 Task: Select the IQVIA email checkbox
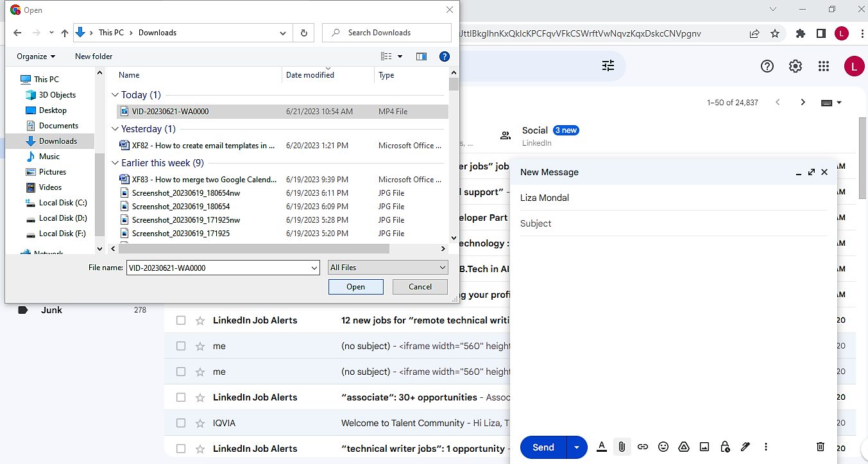tap(181, 423)
